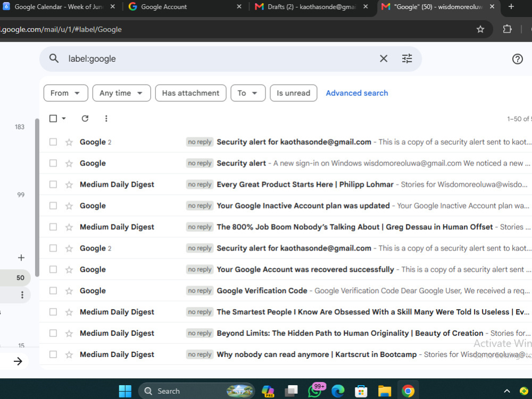Star the Beyond Limits email
Image resolution: width=532 pixels, height=399 pixels.
[x=69, y=333]
